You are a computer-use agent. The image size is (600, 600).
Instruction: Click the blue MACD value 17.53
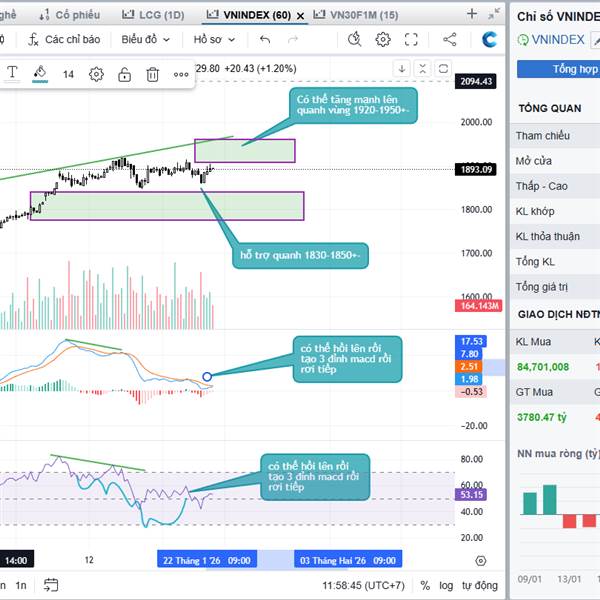coord(471,341)
